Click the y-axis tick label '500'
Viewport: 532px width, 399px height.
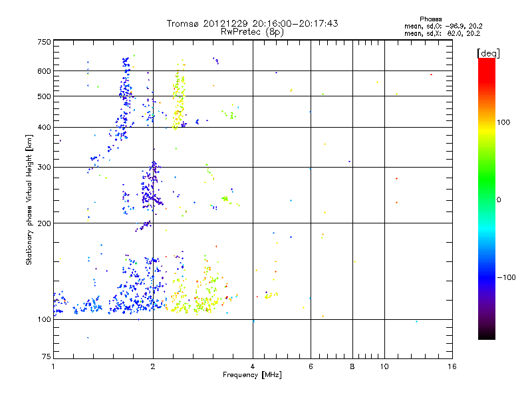coord(44,96)
